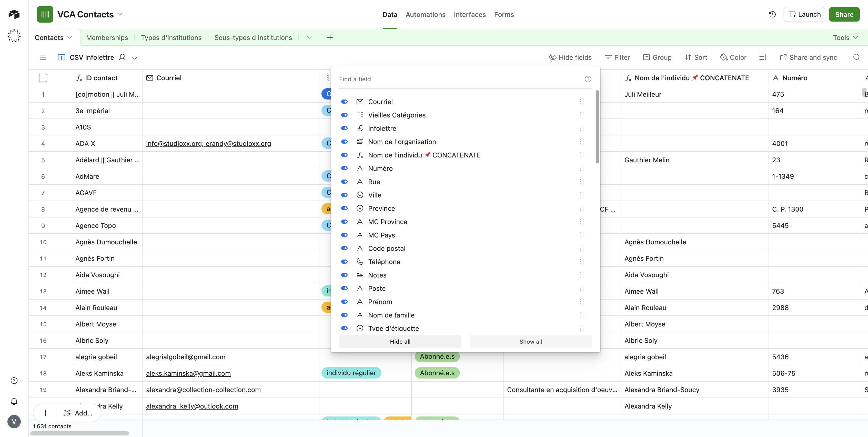This screenshot has height=437, width=868.
Task: Add a new table with plus icon
Action: click(x=330, y=37)
